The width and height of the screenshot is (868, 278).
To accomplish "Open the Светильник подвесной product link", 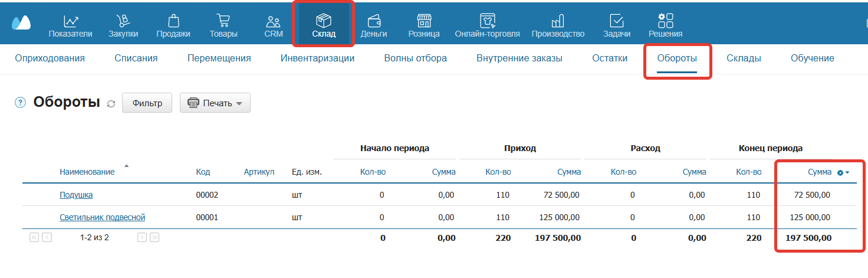I will (x=103, y=217).
